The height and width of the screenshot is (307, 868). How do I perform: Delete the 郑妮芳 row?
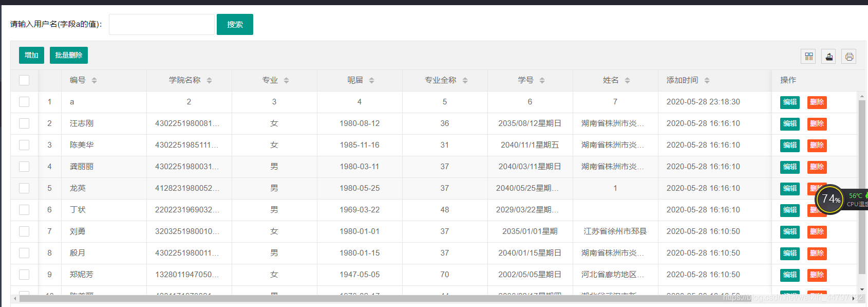817,275
